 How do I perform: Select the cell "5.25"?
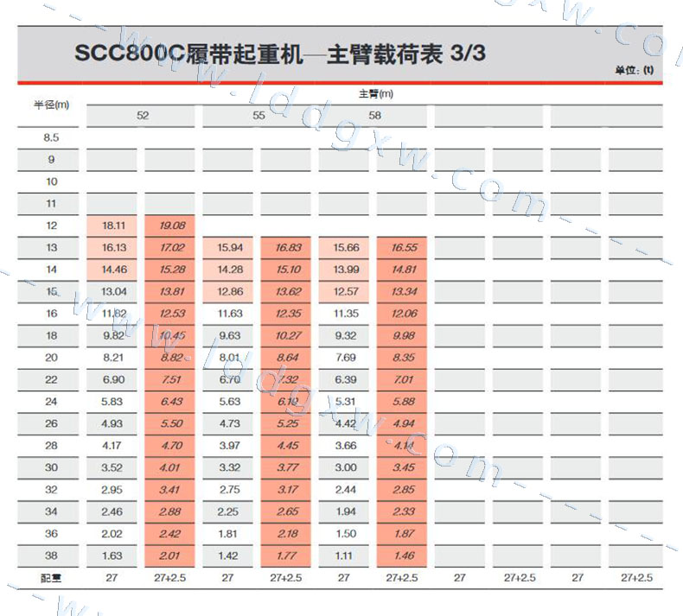click(288, 423)
